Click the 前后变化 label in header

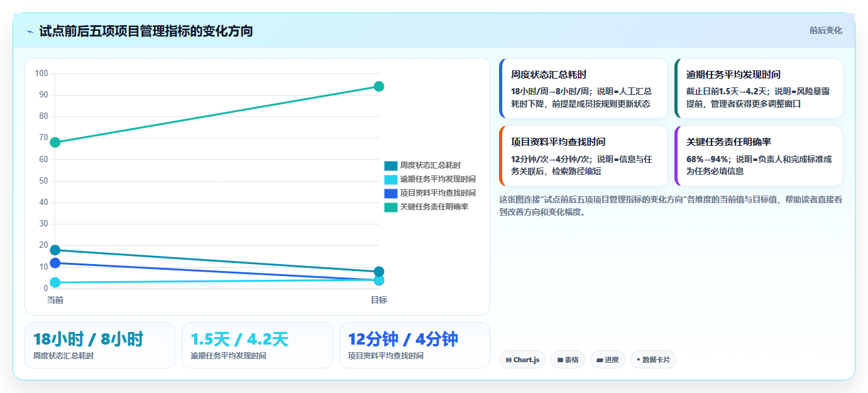point(825,30)
